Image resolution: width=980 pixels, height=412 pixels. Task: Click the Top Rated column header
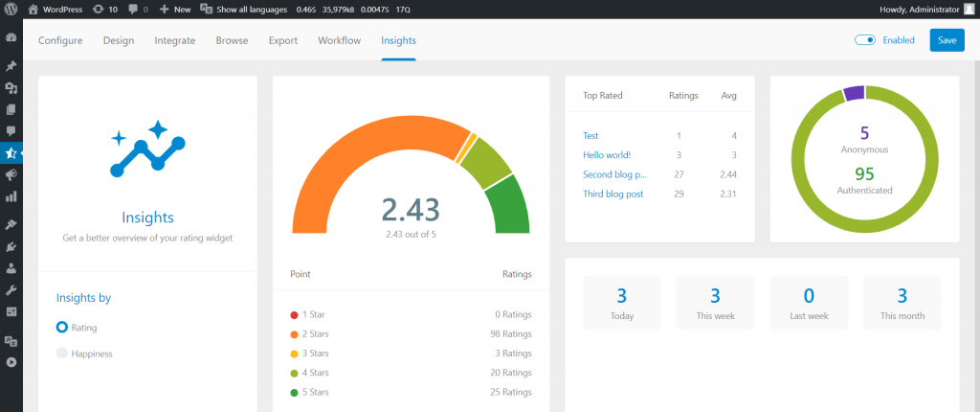(x=603, y=96)
